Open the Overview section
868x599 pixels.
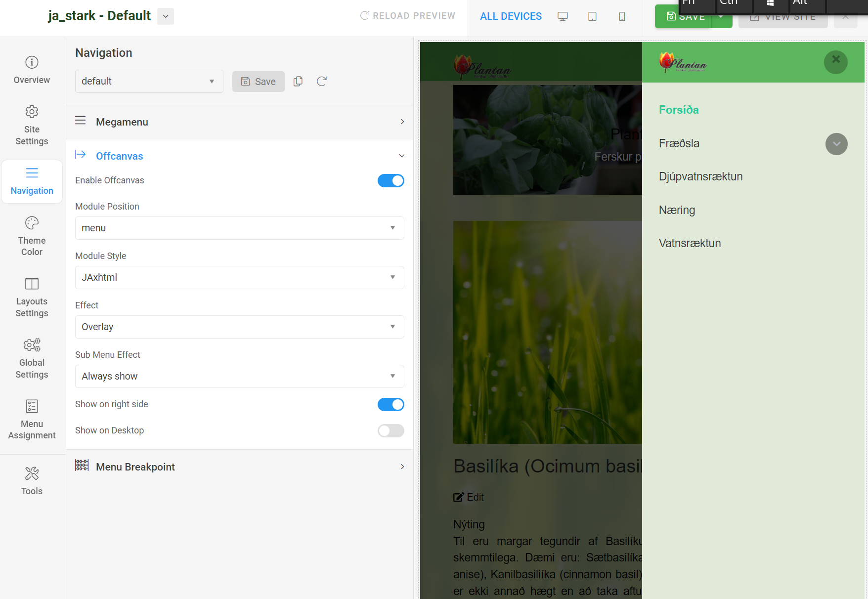[32, 70]
